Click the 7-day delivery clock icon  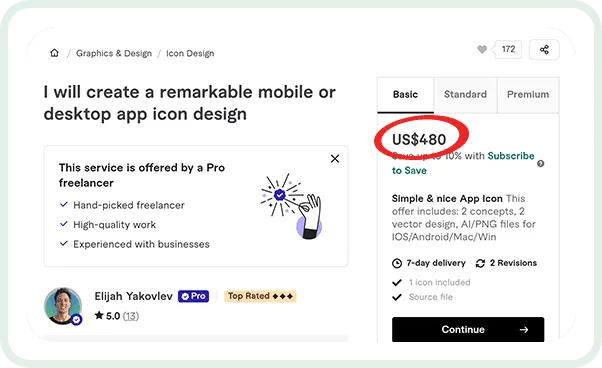click(397, 263)
